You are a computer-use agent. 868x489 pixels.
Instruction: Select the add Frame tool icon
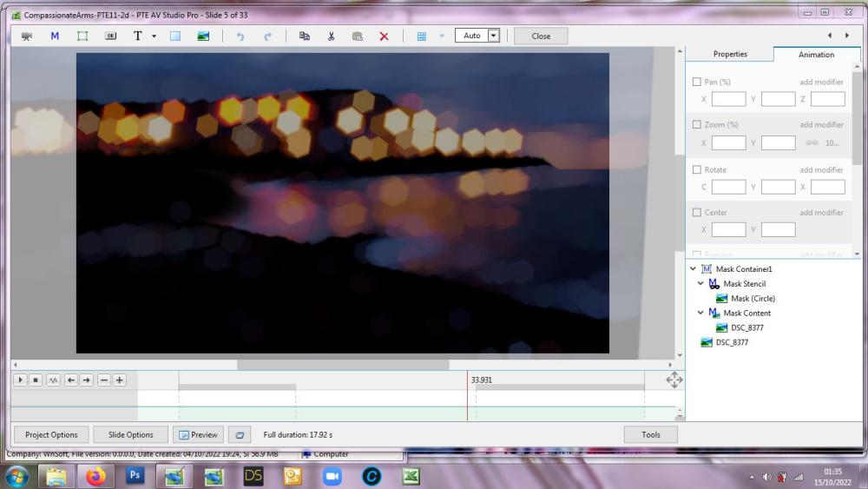[82, 36]
